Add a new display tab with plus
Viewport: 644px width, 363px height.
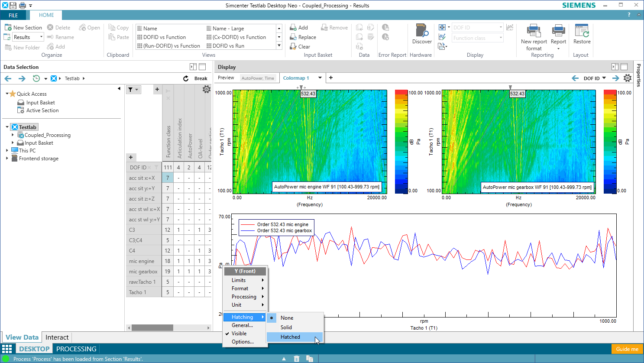(331, 78)
